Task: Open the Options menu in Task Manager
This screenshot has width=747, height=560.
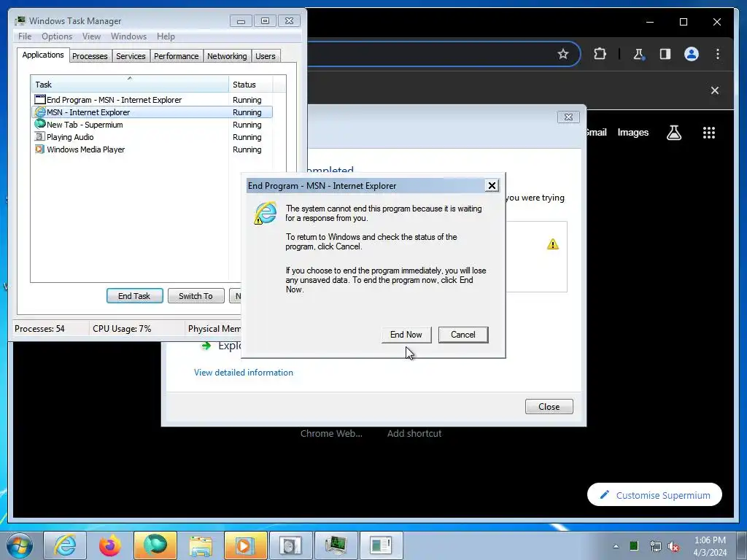Action: pyautogui.click(x=57, y=36)
